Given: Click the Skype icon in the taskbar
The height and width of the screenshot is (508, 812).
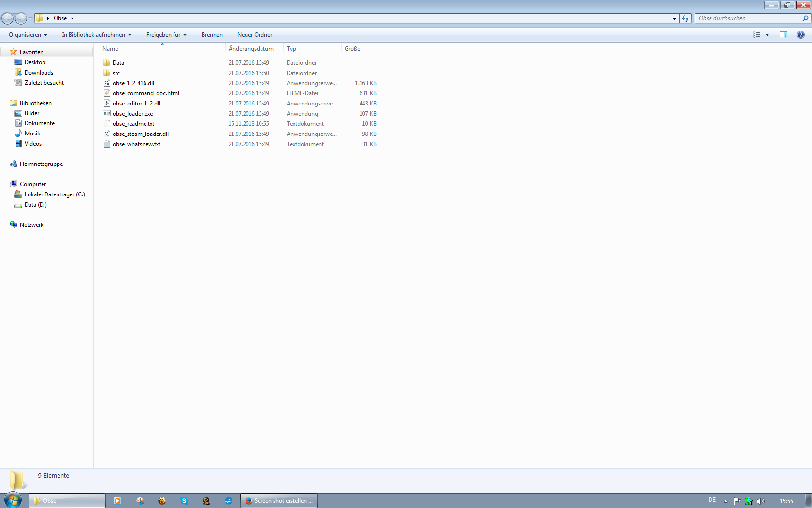Looking at the screenshot, I should click(184, 501).
